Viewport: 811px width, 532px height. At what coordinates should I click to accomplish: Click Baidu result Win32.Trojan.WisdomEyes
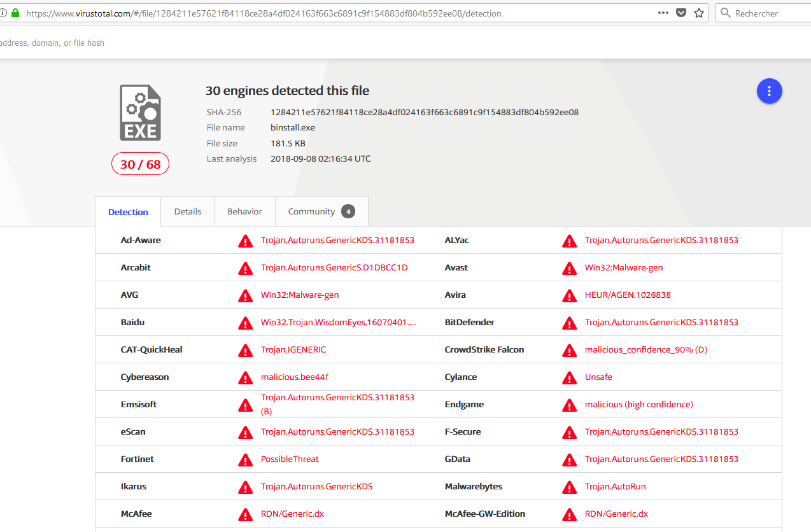[x=339, y=322]
